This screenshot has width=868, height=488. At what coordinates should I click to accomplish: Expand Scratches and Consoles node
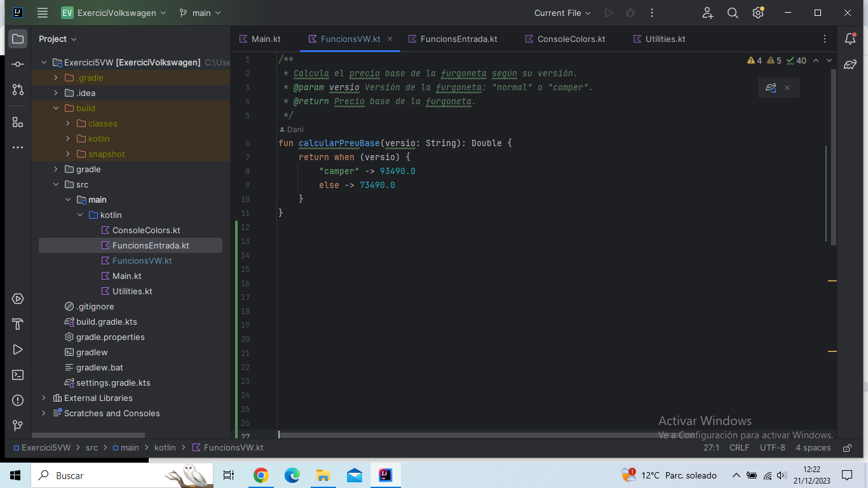click(44, 413)
